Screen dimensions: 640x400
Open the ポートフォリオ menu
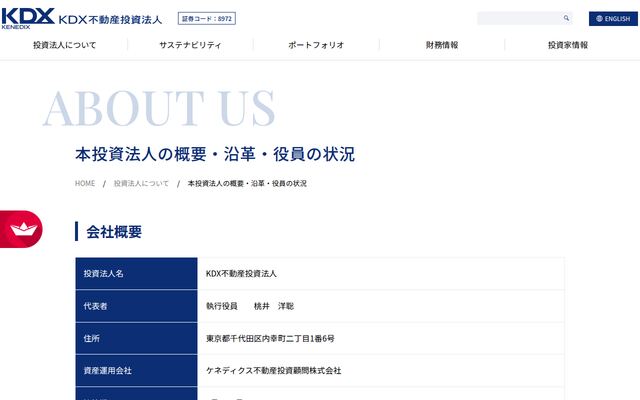[x=316, y=45]
